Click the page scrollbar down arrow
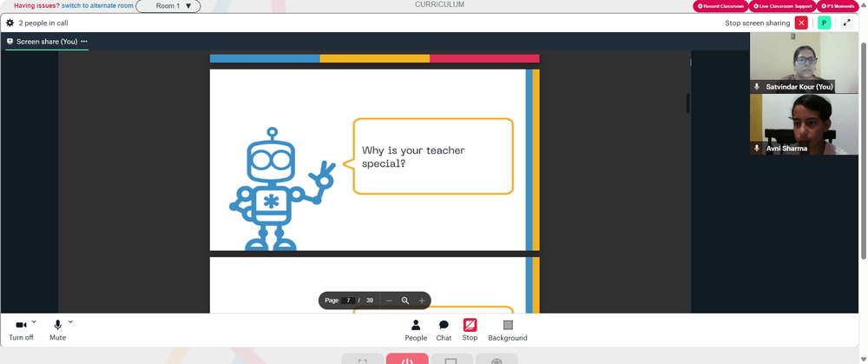Screen dimensions: 868x364 click(864, 361)
